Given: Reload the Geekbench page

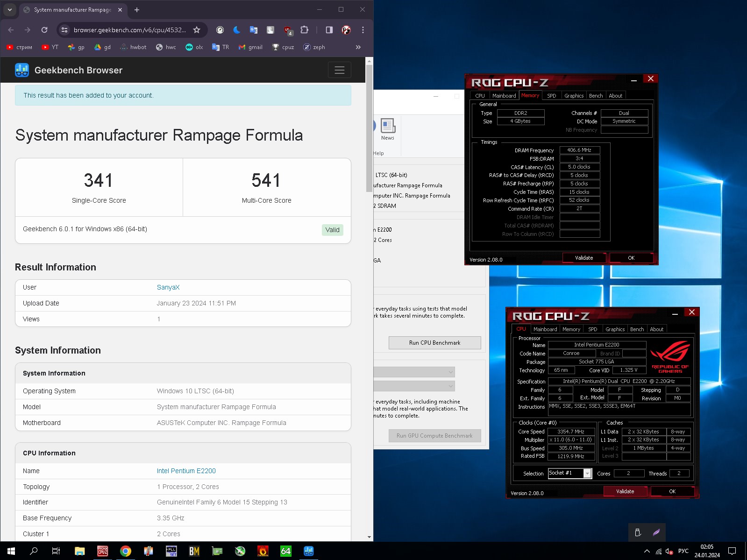Looking at the screenshot, I should (44, 30).
